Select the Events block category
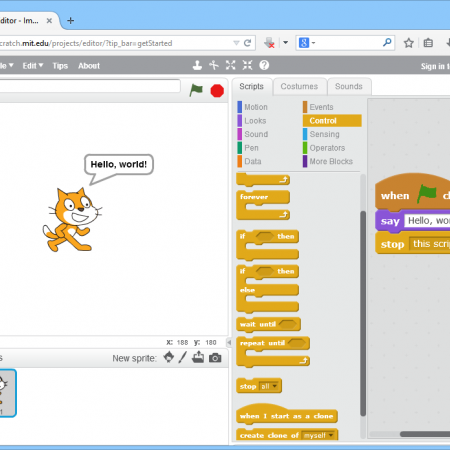The image size is (450, 450). [x=321, y=107]
